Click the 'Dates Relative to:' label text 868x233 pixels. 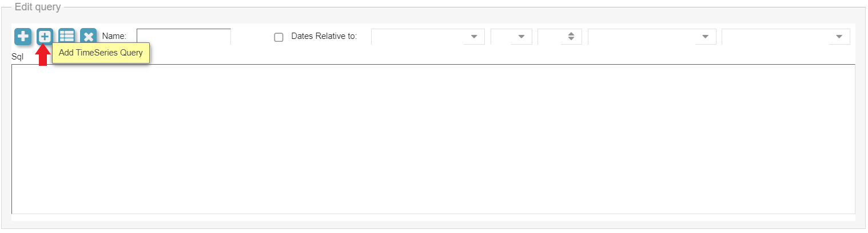coord(324,36)
